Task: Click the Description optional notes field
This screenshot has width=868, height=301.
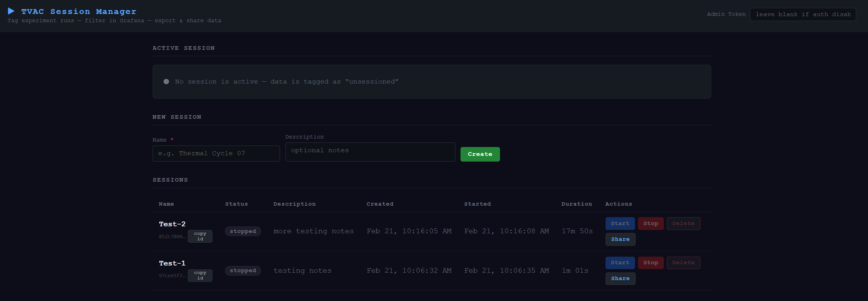Action: pos(370,152)
